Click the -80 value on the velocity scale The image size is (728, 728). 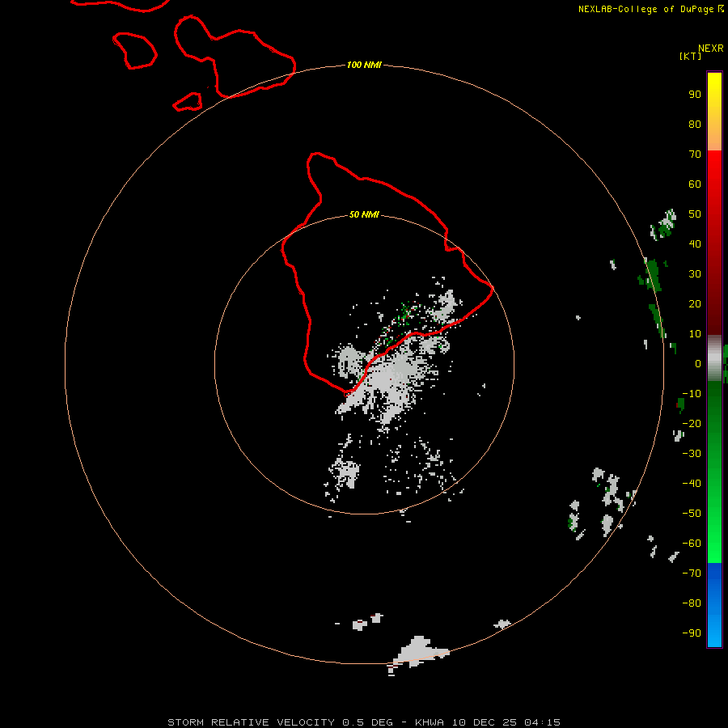(x=692, y=603)
